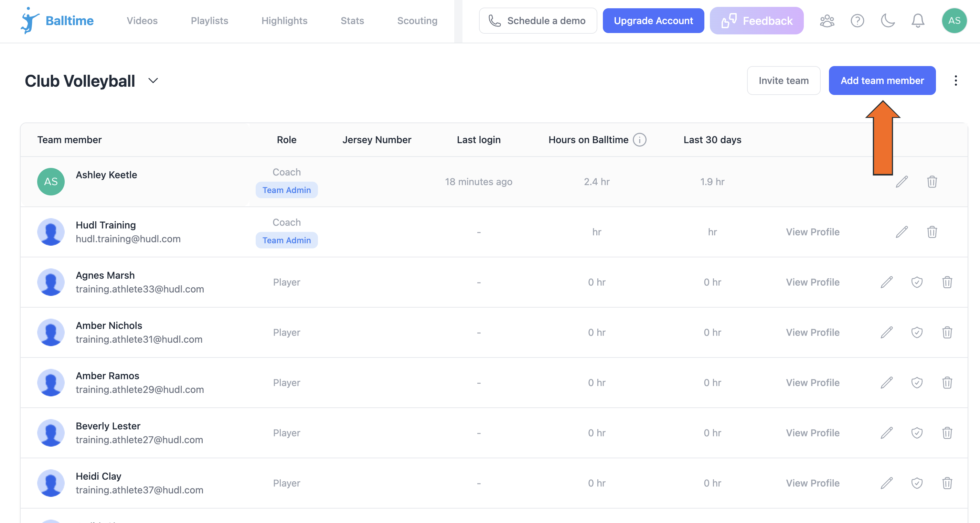Click the Balltime logo

coord(57,21)
